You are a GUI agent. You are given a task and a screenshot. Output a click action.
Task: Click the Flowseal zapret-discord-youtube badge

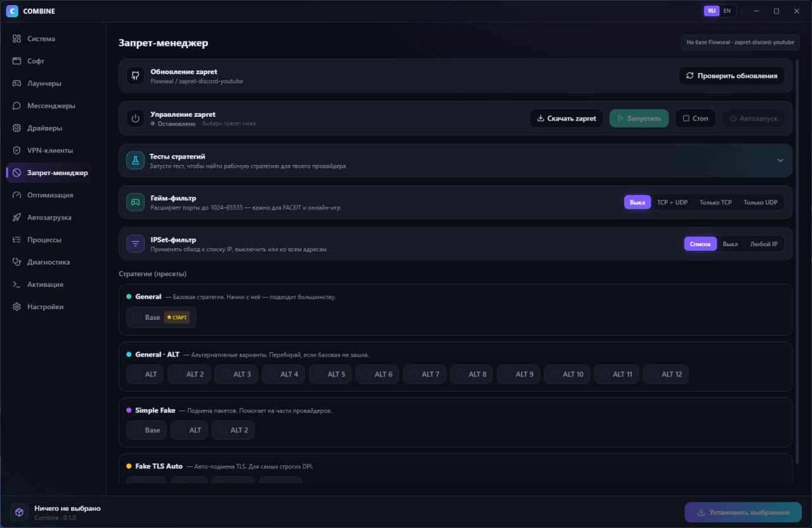(x=740, y=43)
